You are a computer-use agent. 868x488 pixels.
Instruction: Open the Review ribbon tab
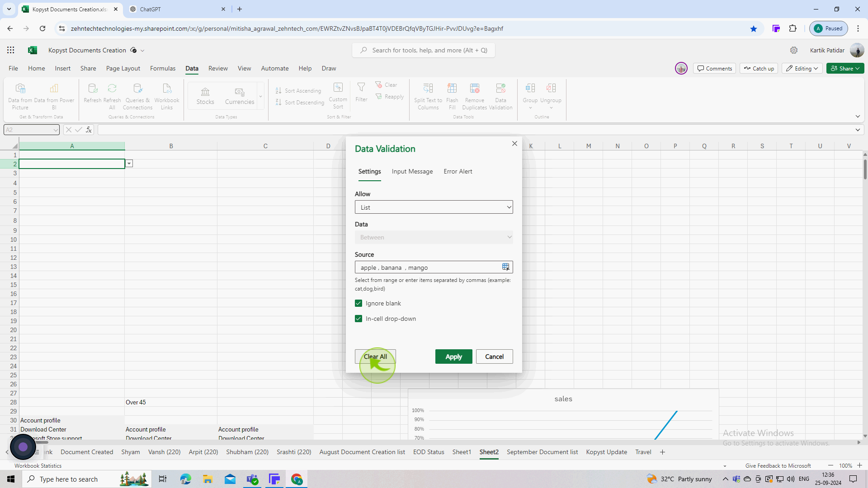(218, 68)
